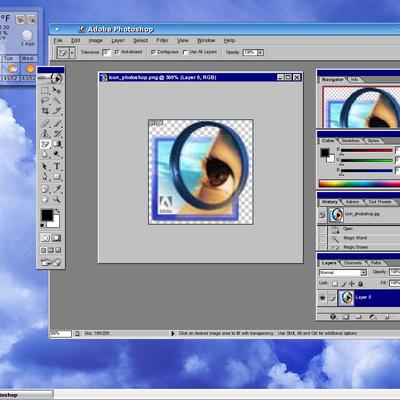
Task: Switch to Standard editing mode button
Action: coord(45,238)
